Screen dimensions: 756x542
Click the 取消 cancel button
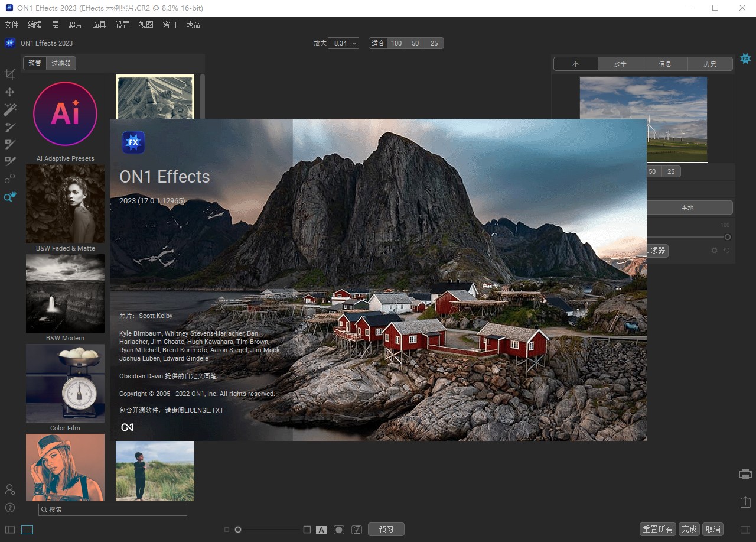713,530
